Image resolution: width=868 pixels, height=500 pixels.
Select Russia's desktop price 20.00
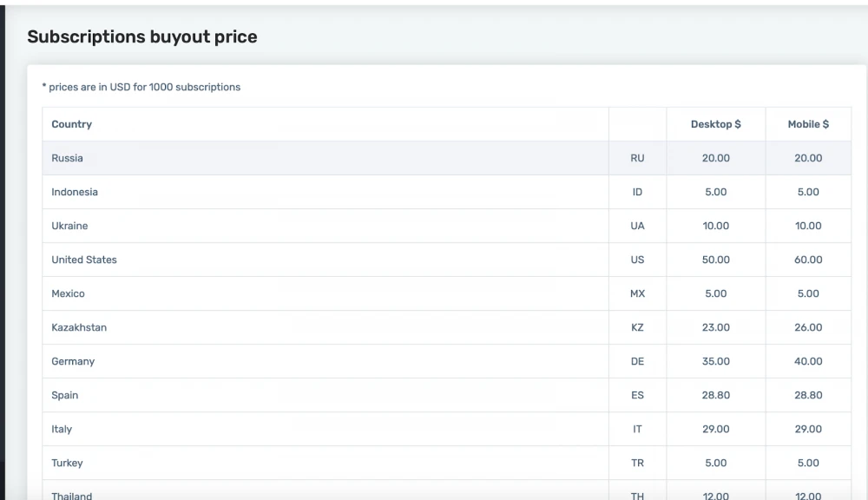click(x=716, y=158)
